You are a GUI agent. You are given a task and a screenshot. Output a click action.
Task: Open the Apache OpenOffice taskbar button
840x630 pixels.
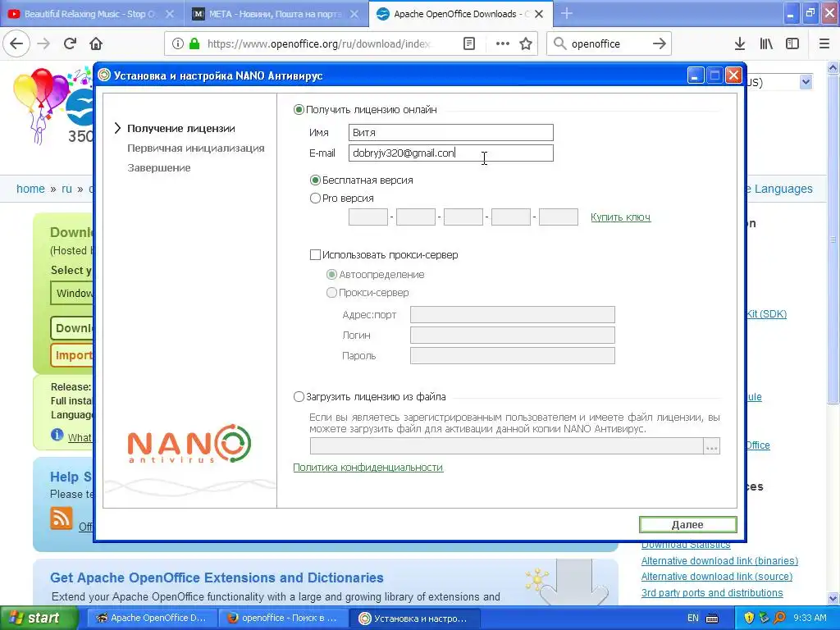[152, 618]
